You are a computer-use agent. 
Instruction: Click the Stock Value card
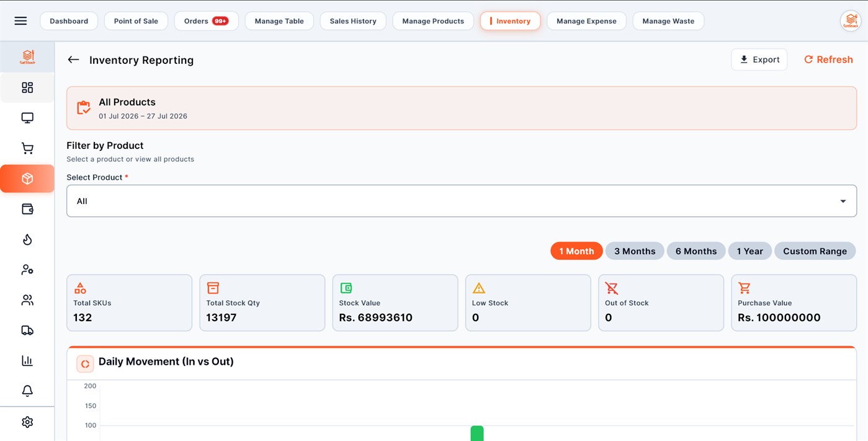(x=395, y=303)
